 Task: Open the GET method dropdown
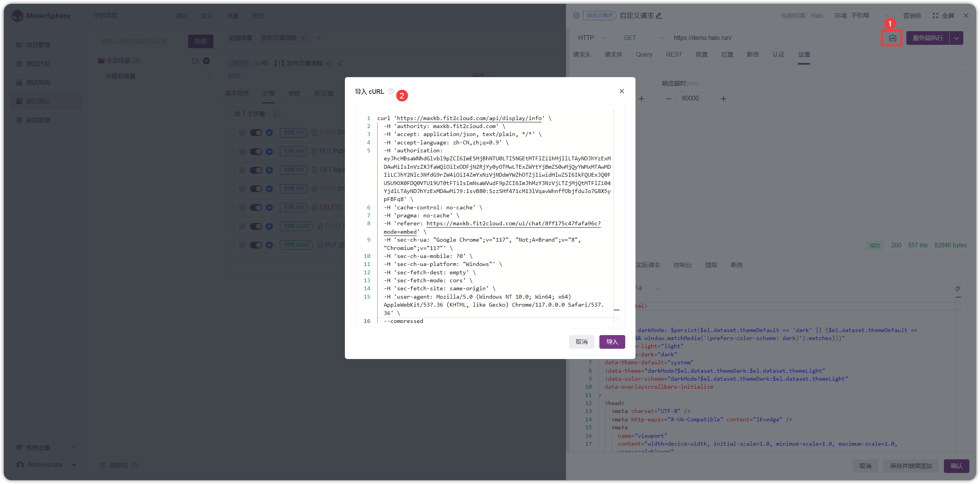[644, 38]
